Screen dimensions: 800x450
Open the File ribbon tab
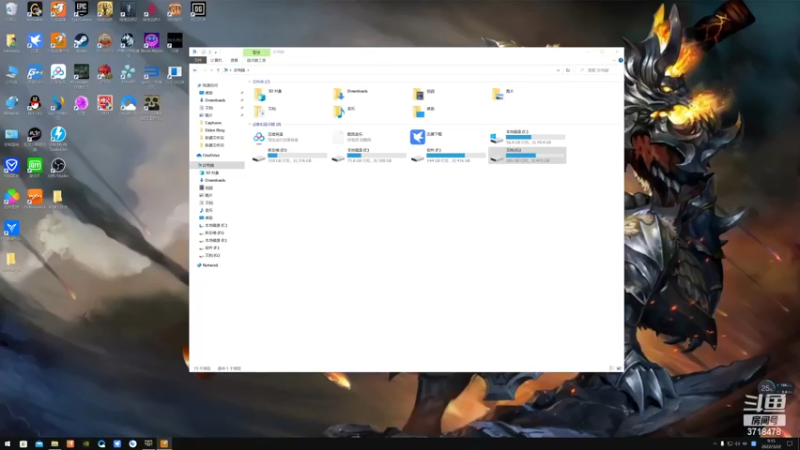[x=198, y=60]
